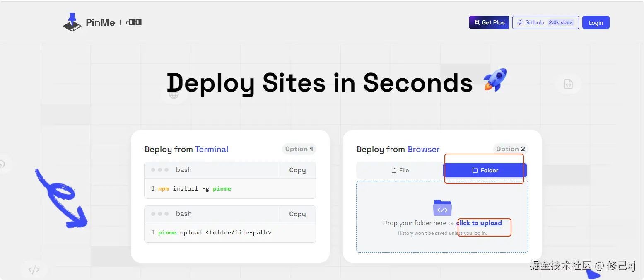Switch to the File tab
Viewport: 644px width, 280px height.
pyautogui.click(x=400, y=170)
